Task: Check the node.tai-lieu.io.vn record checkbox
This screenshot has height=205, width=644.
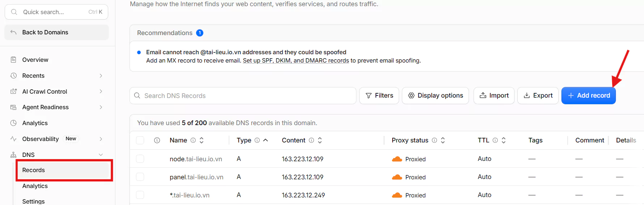Action: (x=140, y=159)
